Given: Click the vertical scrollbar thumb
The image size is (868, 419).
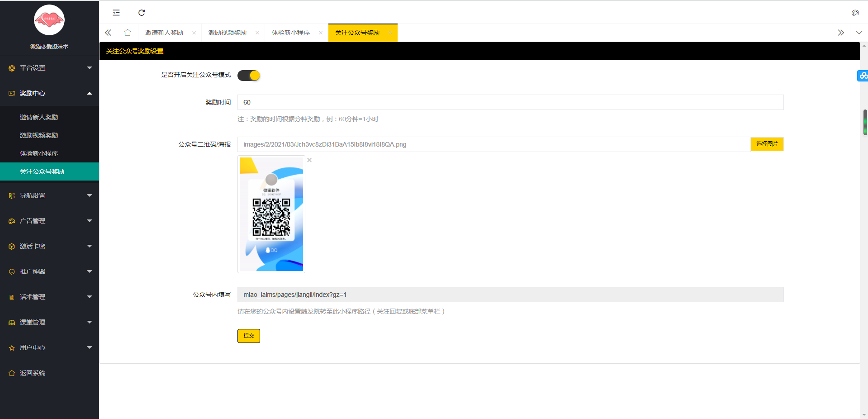Looking at the screenshot, I should click(x=865, y=123).
